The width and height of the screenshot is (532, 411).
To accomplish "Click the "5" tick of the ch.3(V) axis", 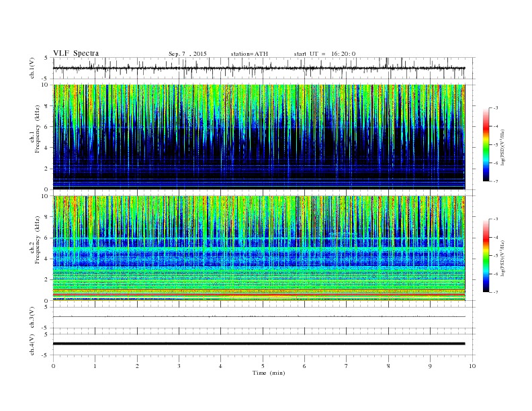I will point(46,307).
